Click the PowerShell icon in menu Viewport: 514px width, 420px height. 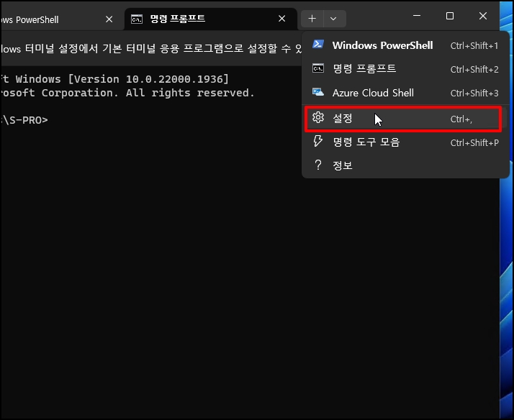pos(318,45)
